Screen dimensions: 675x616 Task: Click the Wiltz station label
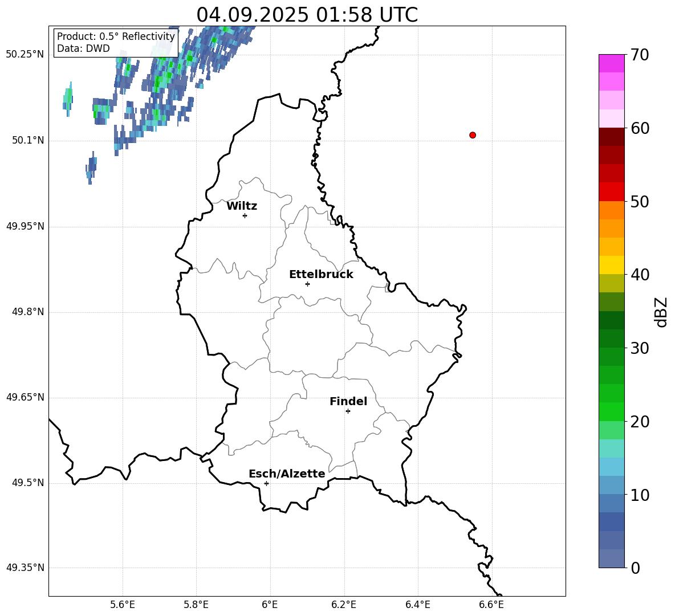(242, 206)
